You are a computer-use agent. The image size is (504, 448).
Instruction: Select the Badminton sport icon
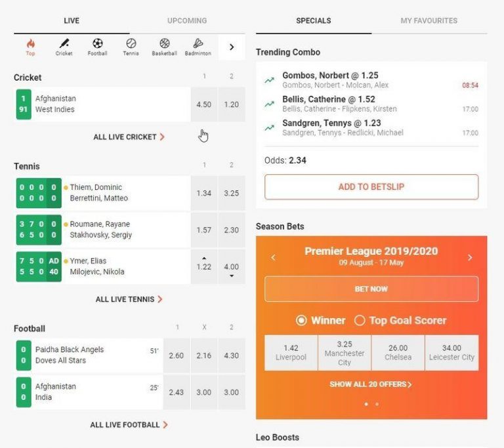(x=198, y=45)
